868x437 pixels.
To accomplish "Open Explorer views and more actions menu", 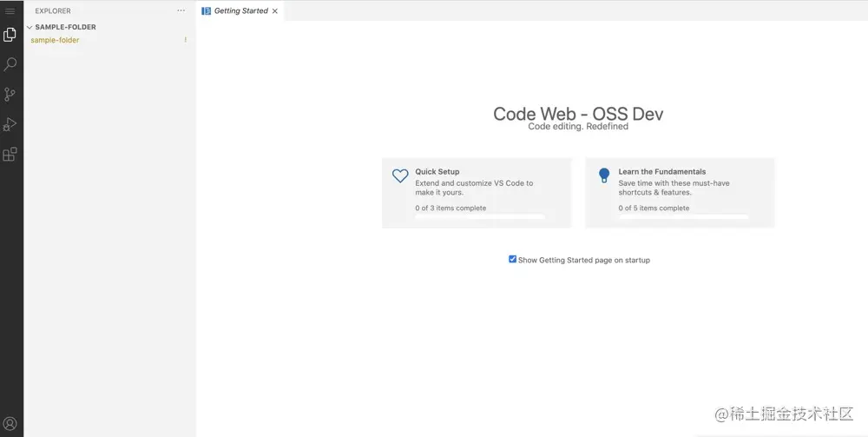I will (181, 10).
